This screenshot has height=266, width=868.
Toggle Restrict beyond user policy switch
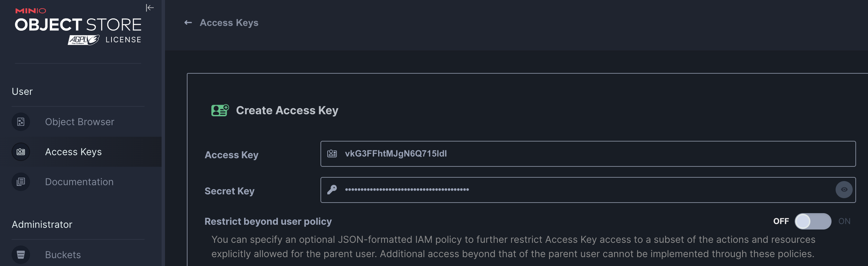(813, 221)
